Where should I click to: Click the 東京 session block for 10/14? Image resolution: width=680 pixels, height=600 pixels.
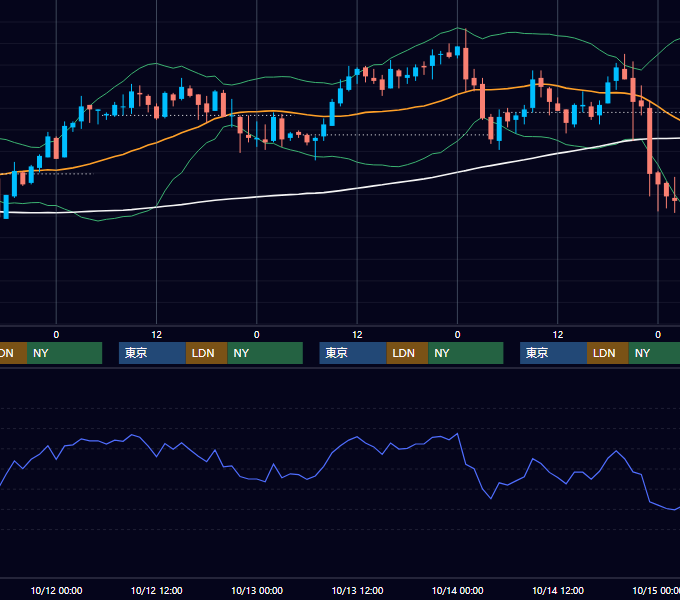coord(554,353)
